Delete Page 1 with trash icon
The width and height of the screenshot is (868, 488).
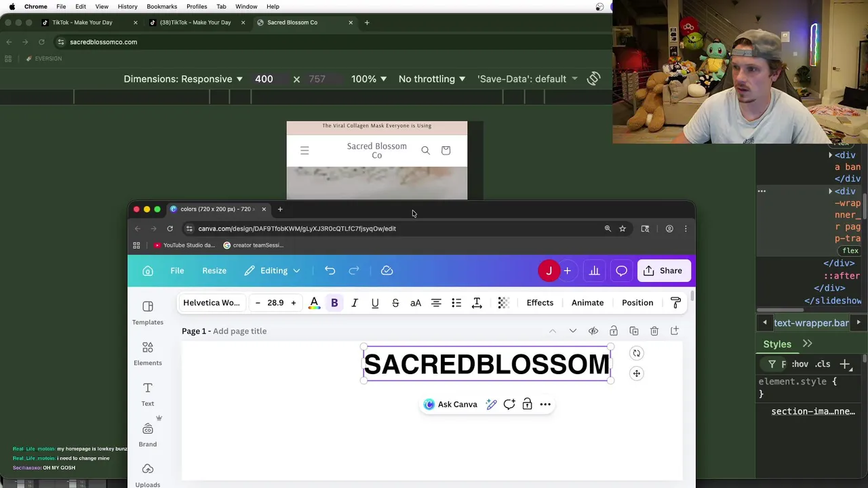point(654,331)
